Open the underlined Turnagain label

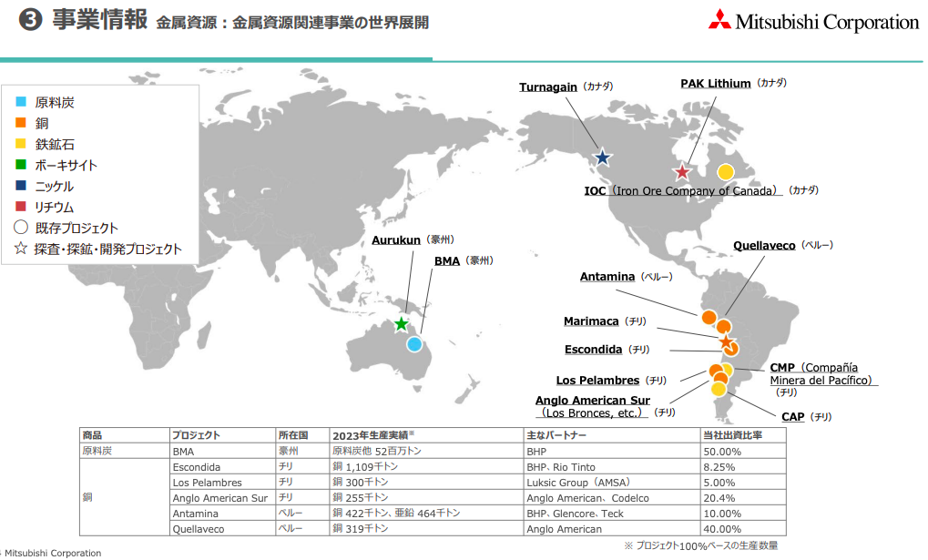(x=548, y=87)
